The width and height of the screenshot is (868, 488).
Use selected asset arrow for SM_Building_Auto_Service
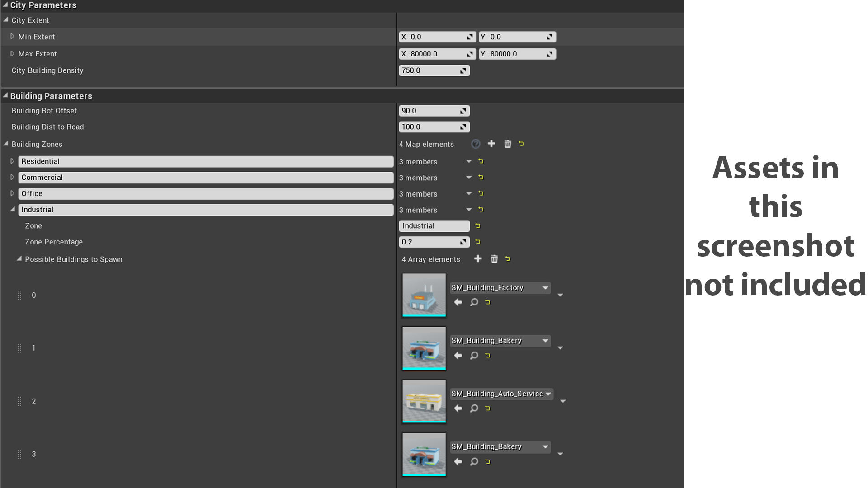458,408
